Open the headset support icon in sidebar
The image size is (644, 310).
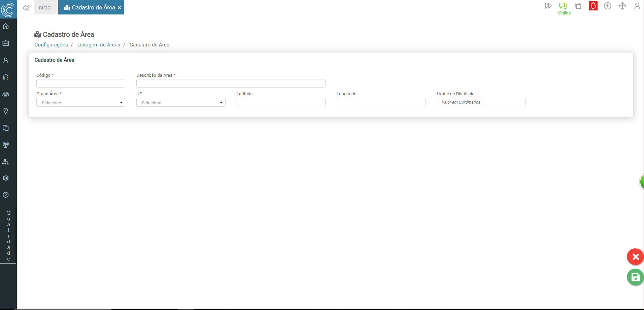(x=6, y=77)
